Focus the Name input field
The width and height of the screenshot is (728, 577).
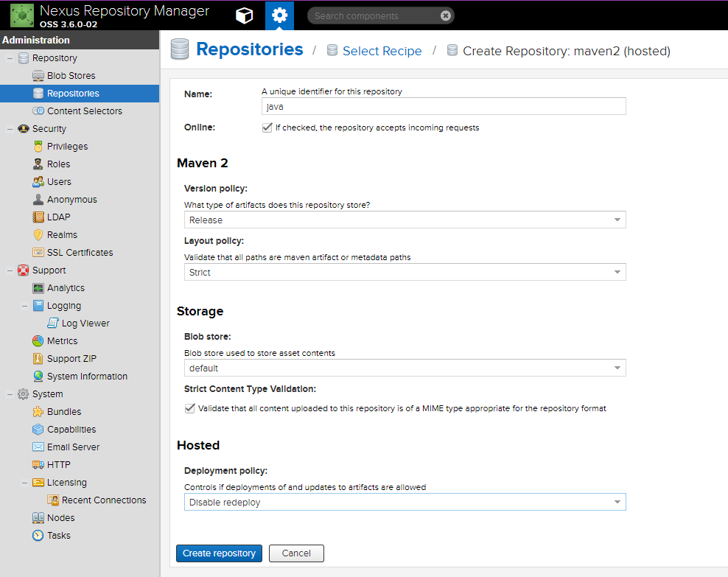coord(444,106)
